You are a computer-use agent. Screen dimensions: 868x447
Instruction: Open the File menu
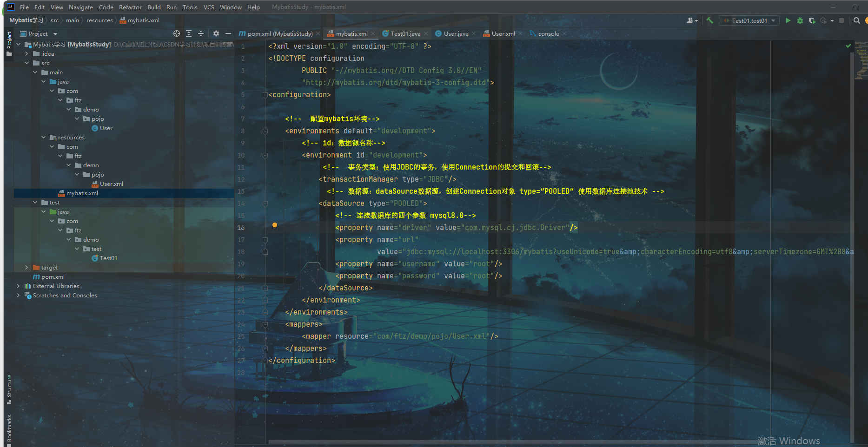pyautogui.click(x=24, y=7)
